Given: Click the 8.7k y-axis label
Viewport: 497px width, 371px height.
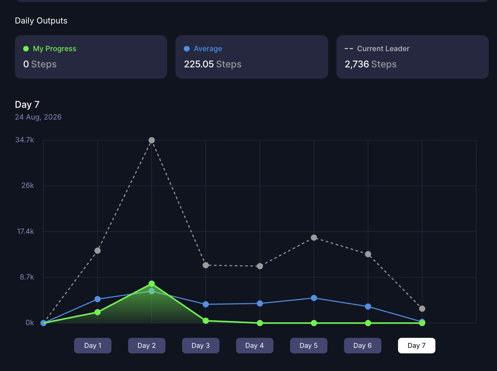Looking at the screenshot, I should pyautogui.click(x=27, y=277).
